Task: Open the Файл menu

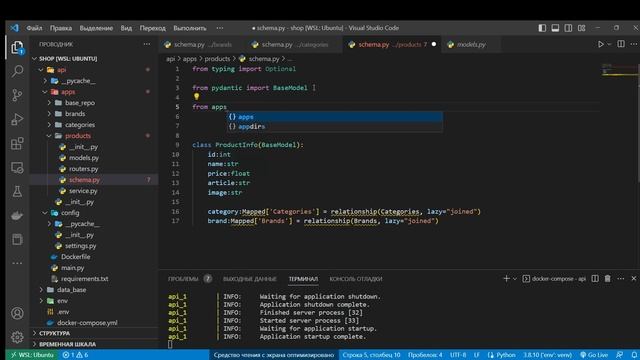Action: tap(34, 28)
